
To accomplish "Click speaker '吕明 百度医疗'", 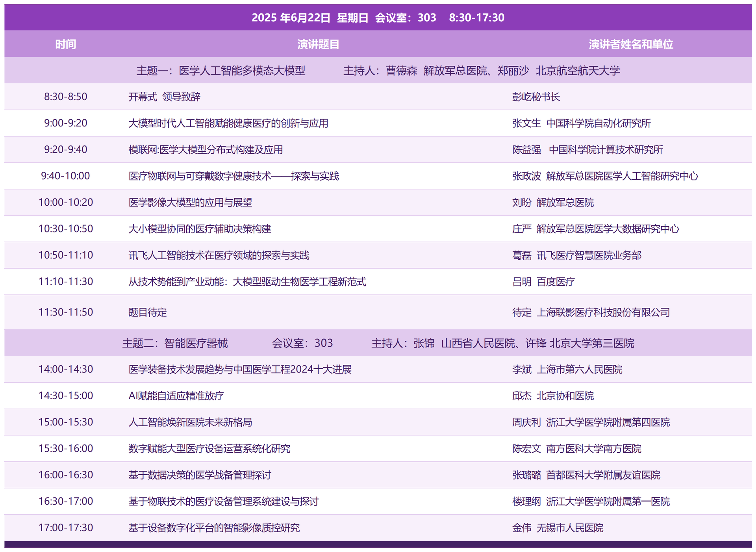I will [x=543, y=281].
